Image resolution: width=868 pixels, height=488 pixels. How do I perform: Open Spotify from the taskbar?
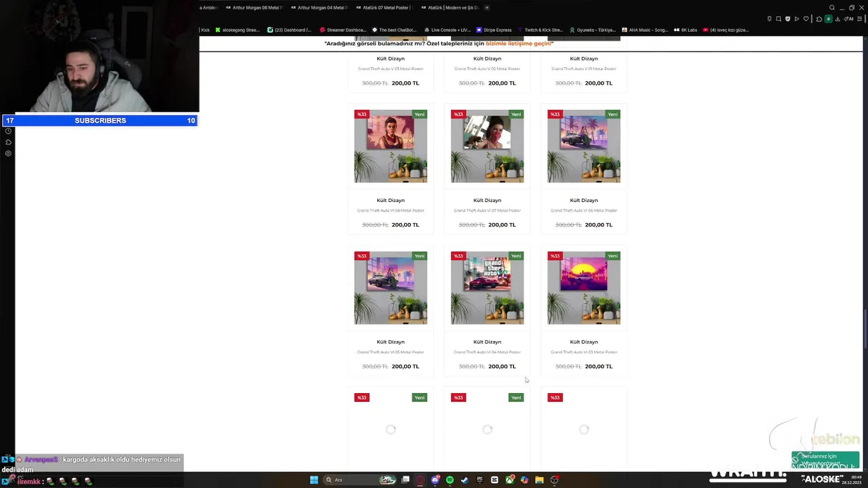pyautogui.click(x=450, y=480)
